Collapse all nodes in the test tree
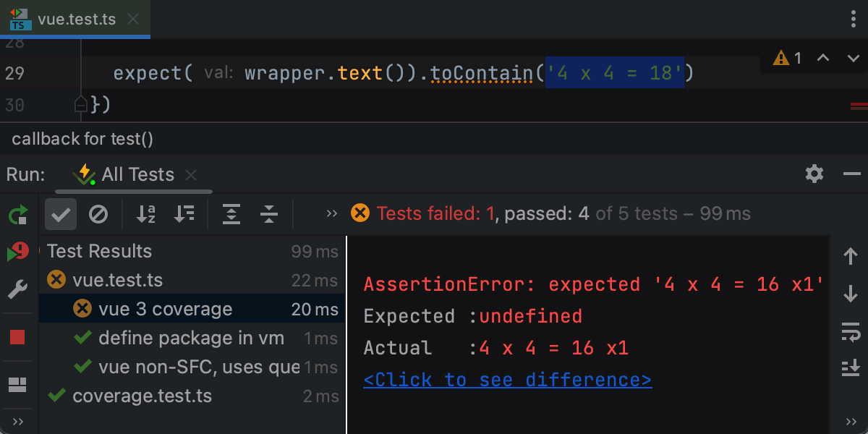This screenshot has height=434, width=868. (x=268, y=213)
